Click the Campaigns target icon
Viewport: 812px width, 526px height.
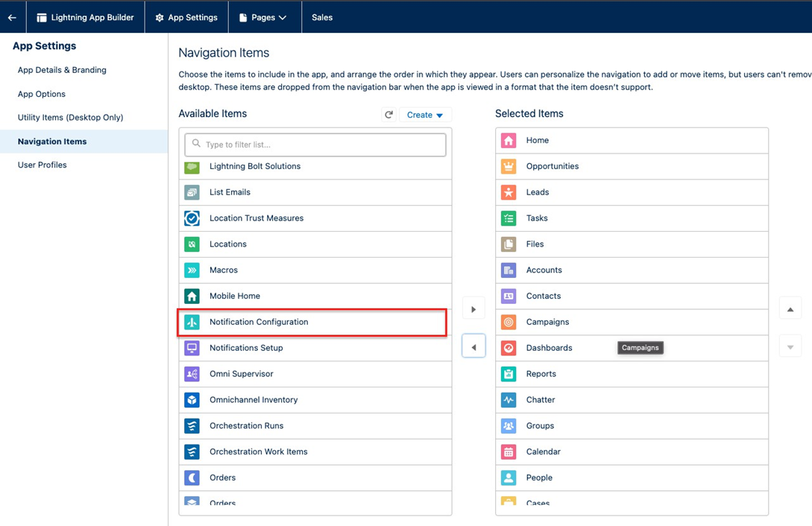click(x=509, y=322)
